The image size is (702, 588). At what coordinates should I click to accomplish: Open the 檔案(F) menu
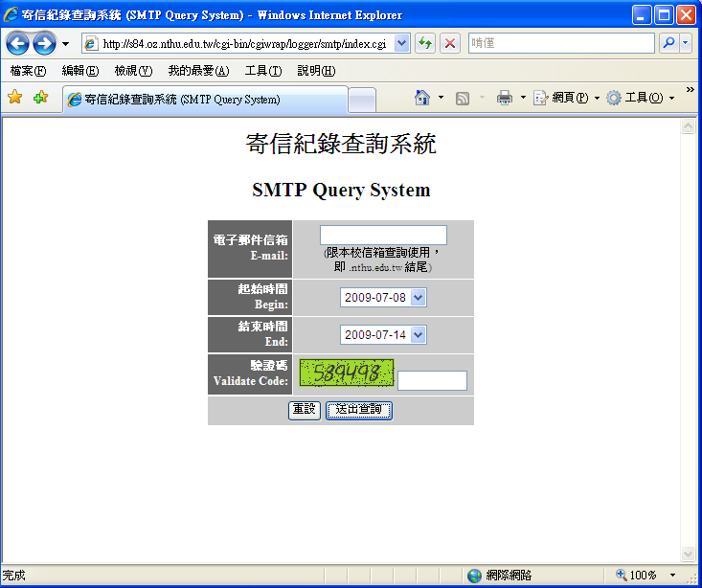(28, 71)
